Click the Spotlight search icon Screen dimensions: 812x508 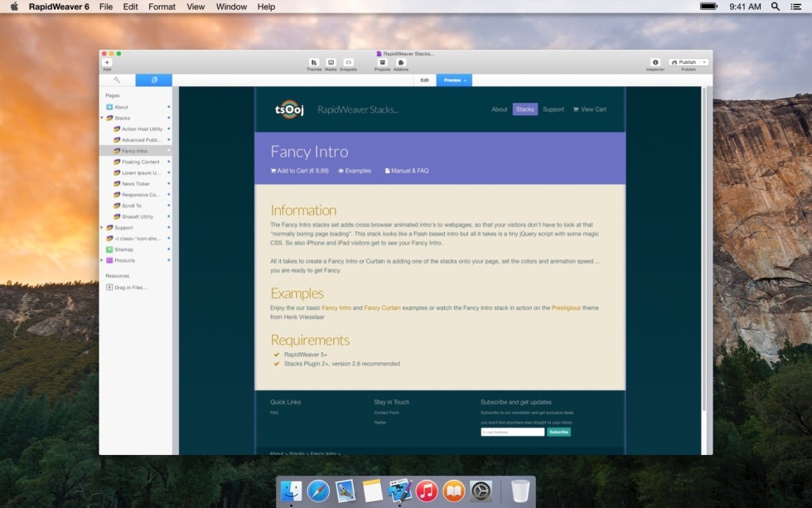pos(776,7)
